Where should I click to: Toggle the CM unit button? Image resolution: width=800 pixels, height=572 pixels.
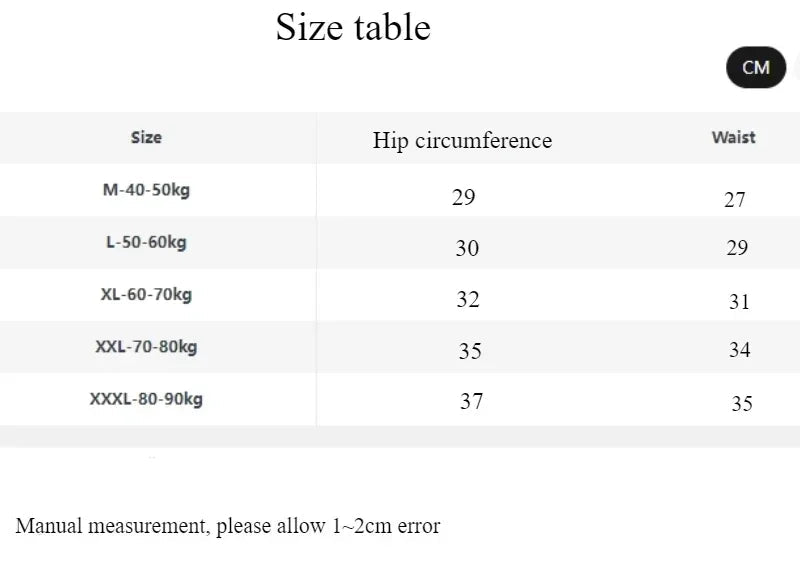(x=756, y=67)
